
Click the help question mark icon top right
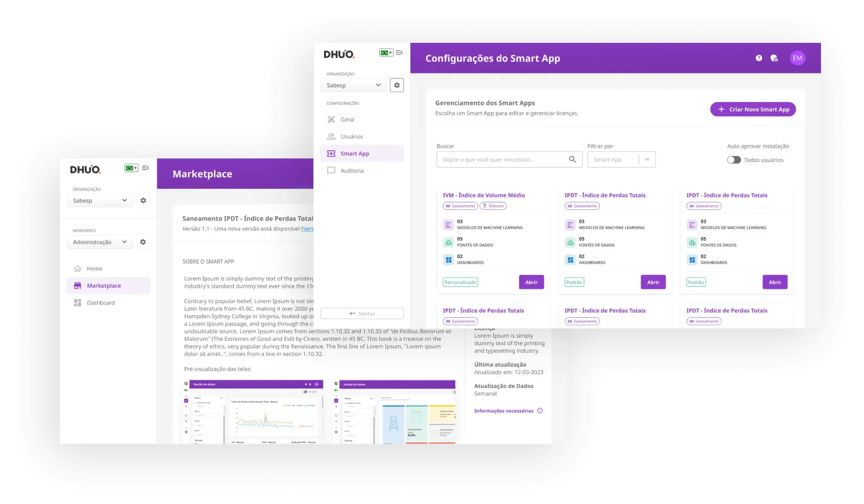click(x=759, y=58)
